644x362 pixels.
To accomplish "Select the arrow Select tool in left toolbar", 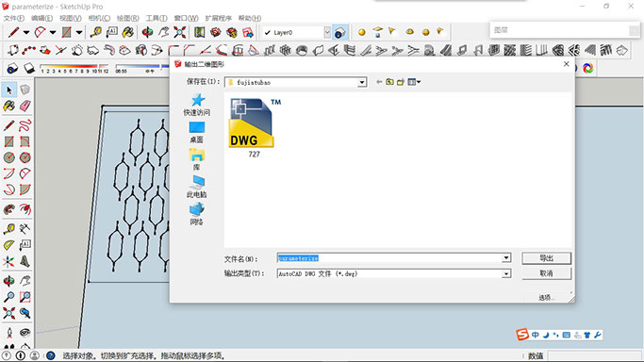I will [x=9, y=90].
